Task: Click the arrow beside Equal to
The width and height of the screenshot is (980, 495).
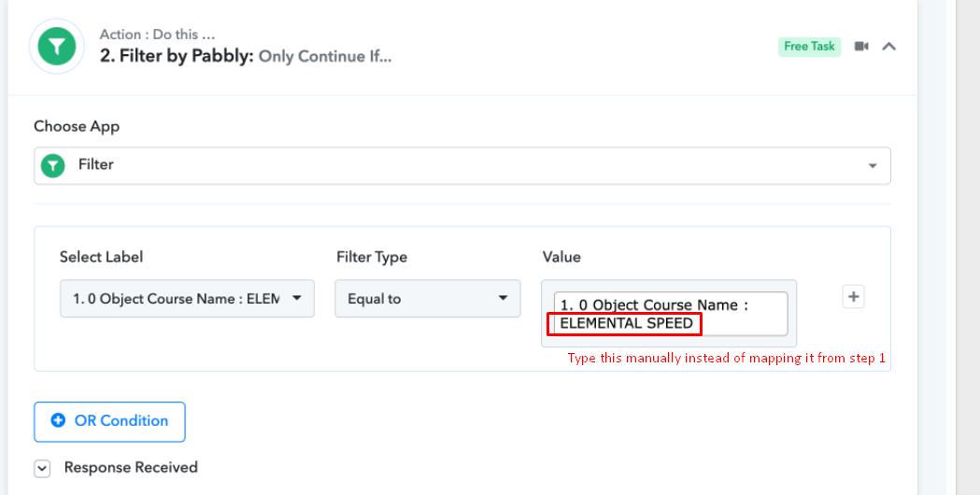Action: click(x=503, y=298)
